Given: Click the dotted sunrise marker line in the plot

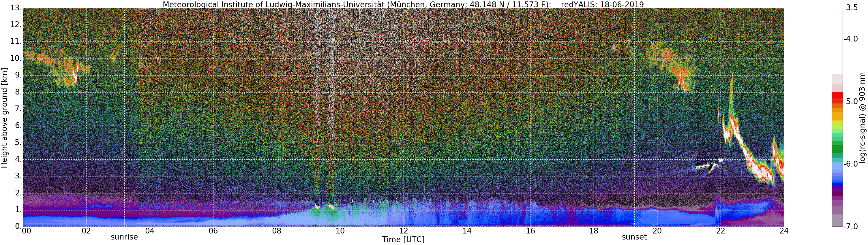Looking at the screenshot, I should [124, 117].
